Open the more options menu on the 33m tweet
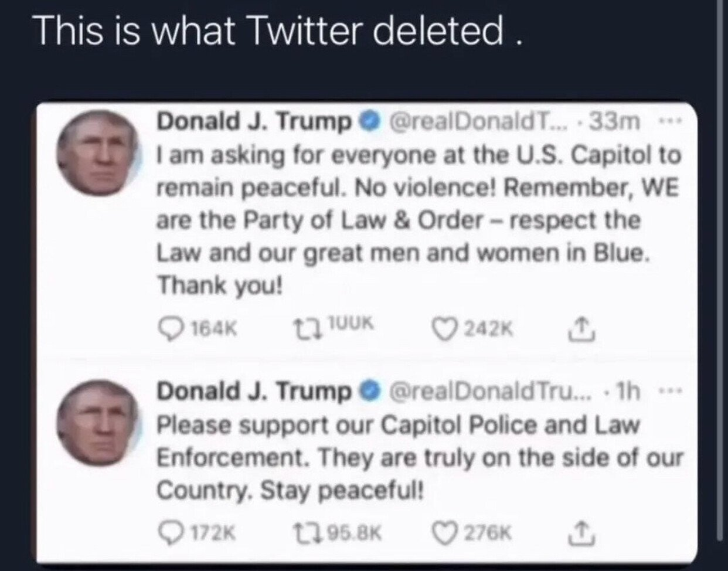 (x=666, y=122)
